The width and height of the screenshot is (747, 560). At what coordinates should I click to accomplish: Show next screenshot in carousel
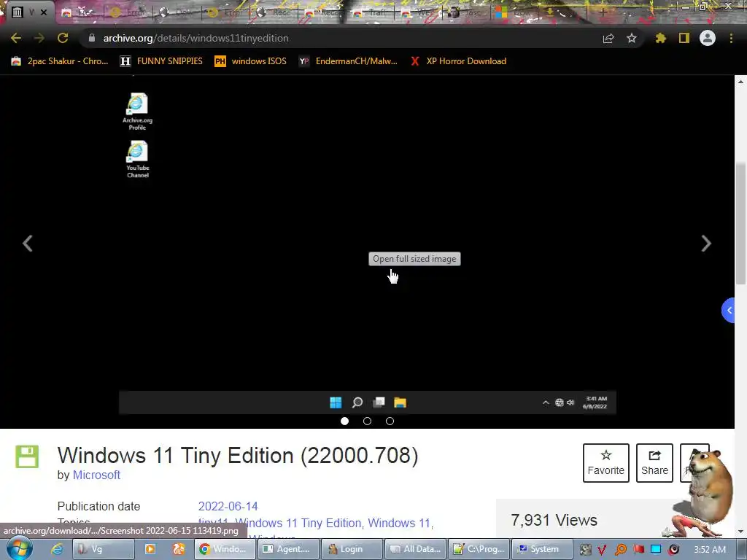(706, 244)
